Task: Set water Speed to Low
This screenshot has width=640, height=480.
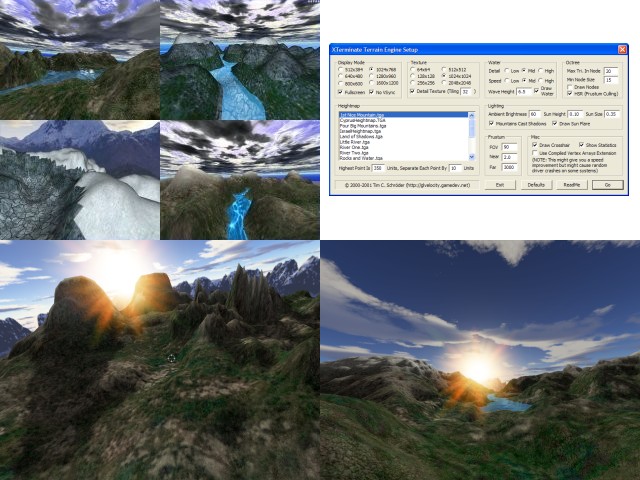Action: (x=507, y=81)
